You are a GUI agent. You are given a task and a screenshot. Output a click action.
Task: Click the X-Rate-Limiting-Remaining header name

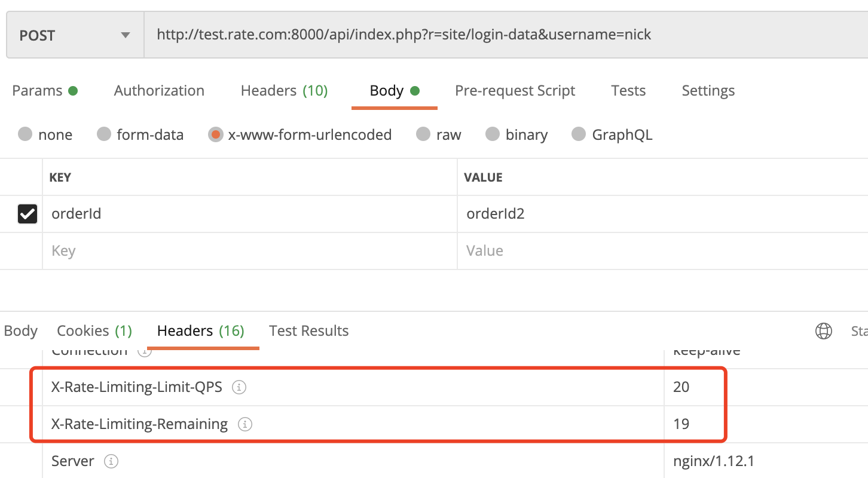coord(140,424)
